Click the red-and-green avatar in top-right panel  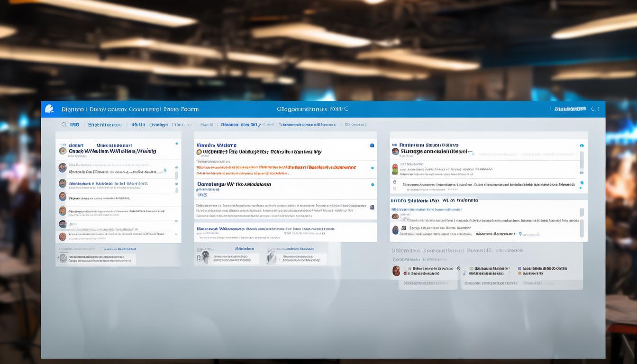coord(395,168)
